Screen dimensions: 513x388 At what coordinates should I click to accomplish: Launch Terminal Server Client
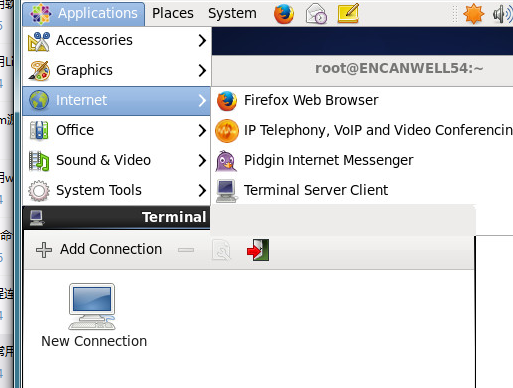click(x=362, y=190)
